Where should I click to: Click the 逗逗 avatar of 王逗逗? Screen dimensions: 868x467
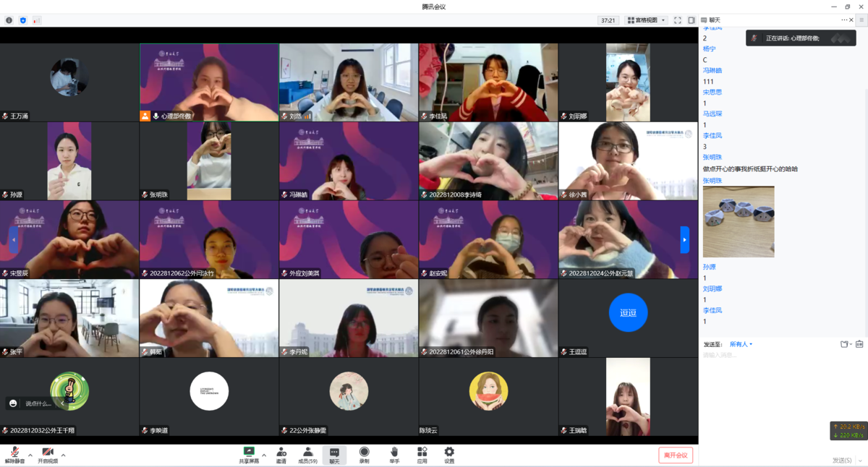(628, 313)
